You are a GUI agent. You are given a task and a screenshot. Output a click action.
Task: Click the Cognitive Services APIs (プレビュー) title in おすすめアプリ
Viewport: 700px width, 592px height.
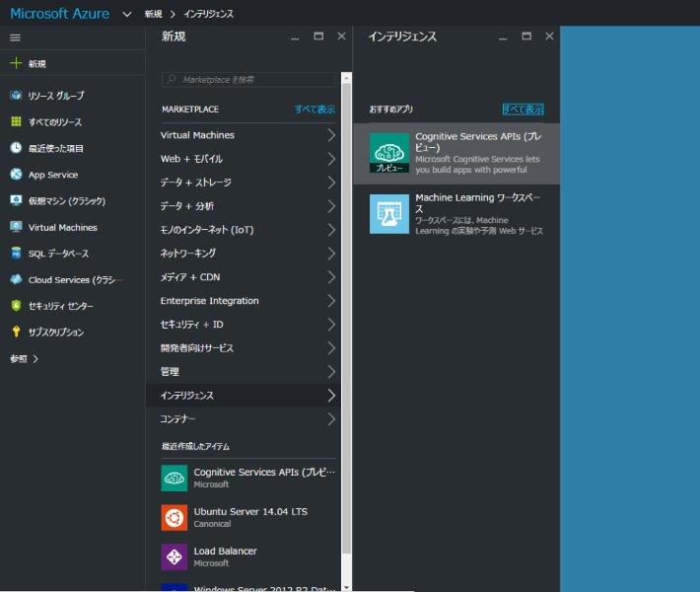click(478, 142)
